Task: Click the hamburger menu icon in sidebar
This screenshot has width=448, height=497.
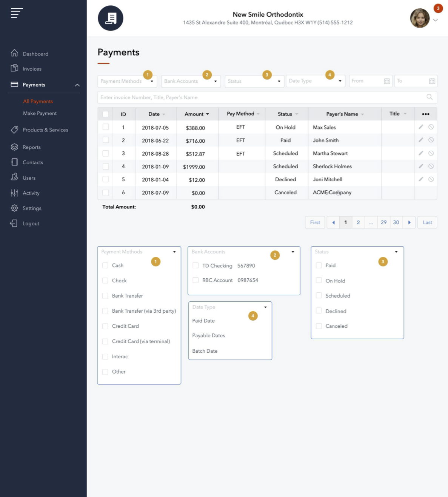Action: (x=17, y=13)
